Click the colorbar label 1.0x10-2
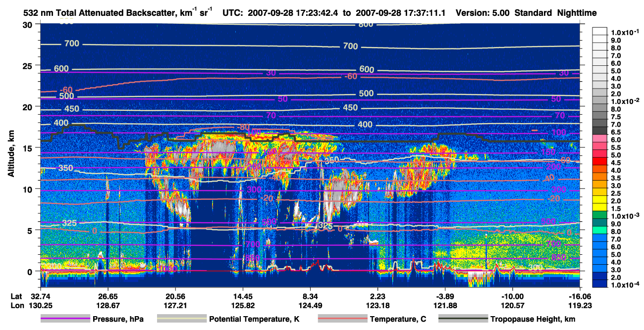This screenshot has width=644, height=330. 624,101
